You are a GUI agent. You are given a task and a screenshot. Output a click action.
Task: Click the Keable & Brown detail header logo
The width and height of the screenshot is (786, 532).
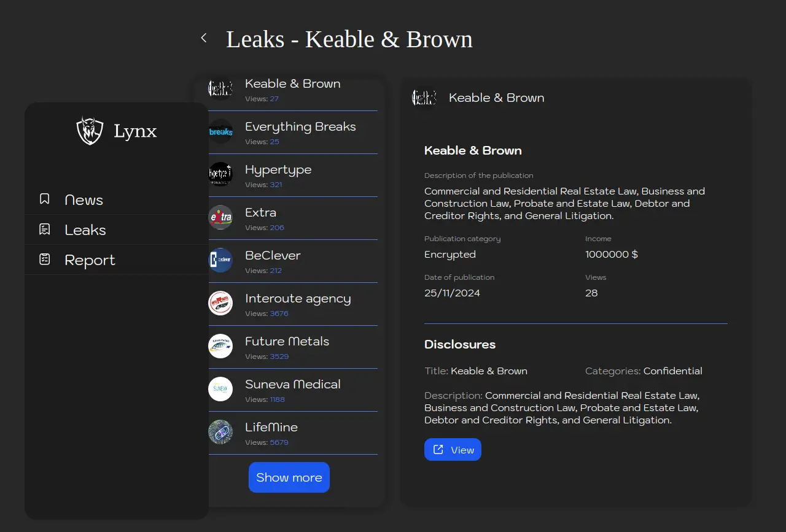(x=424, y=98)
